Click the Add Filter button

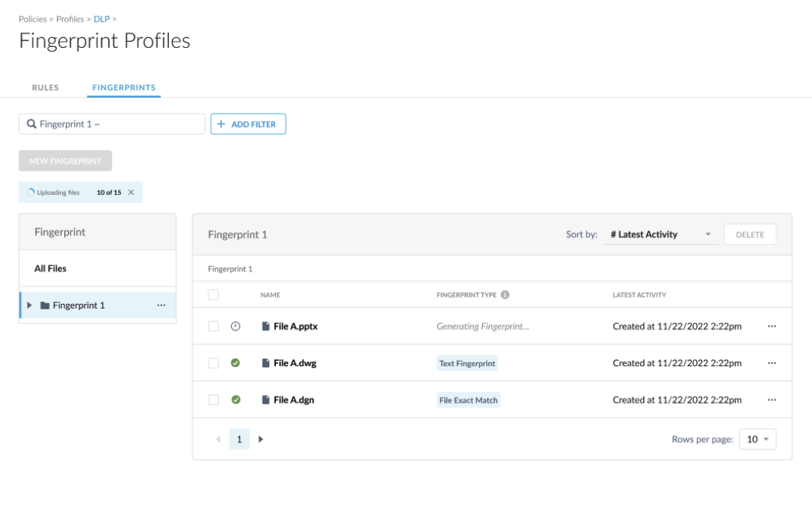pos(248,124)
